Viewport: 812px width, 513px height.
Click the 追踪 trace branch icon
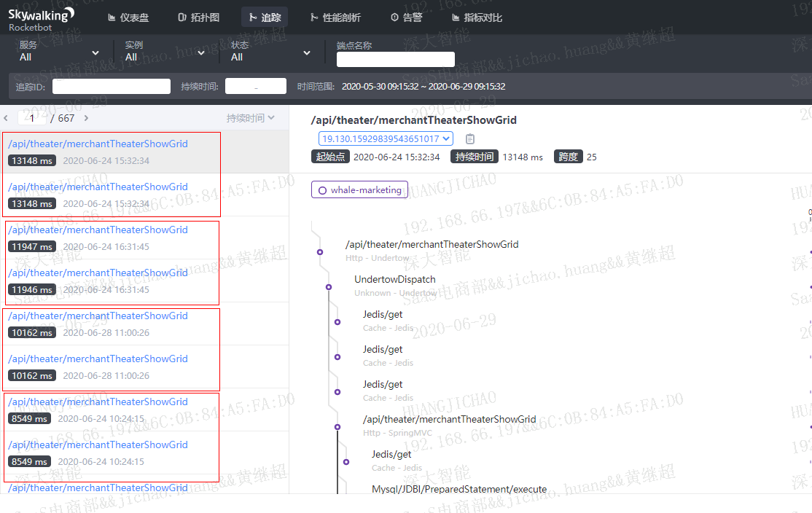253,17
